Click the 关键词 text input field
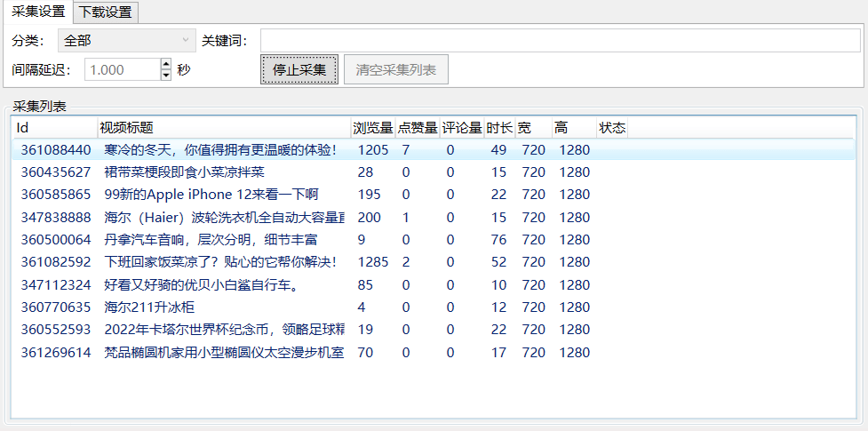868x431 pixels. point(560,41)
